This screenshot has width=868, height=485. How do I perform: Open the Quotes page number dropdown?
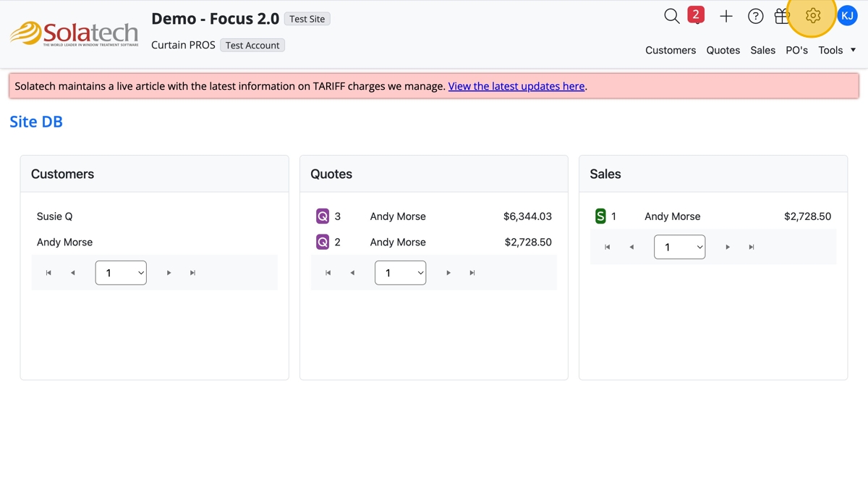pyautogui.click(x=400, y=273)
